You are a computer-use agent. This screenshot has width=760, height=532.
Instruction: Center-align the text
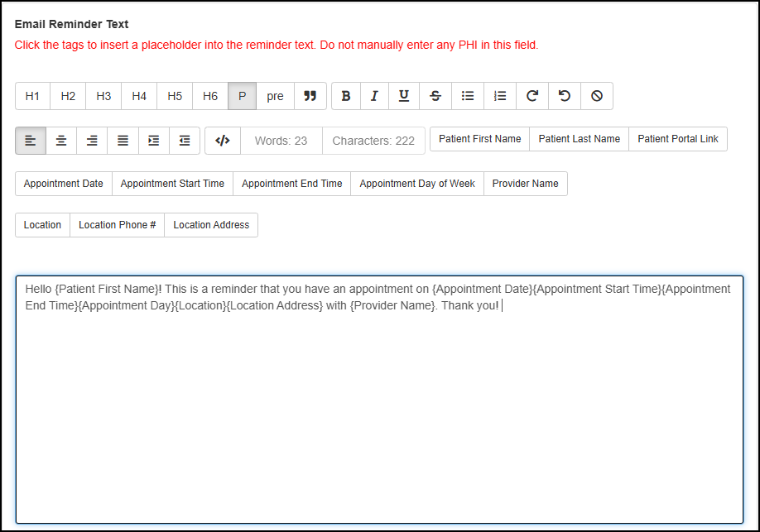(x=60, y=140)
